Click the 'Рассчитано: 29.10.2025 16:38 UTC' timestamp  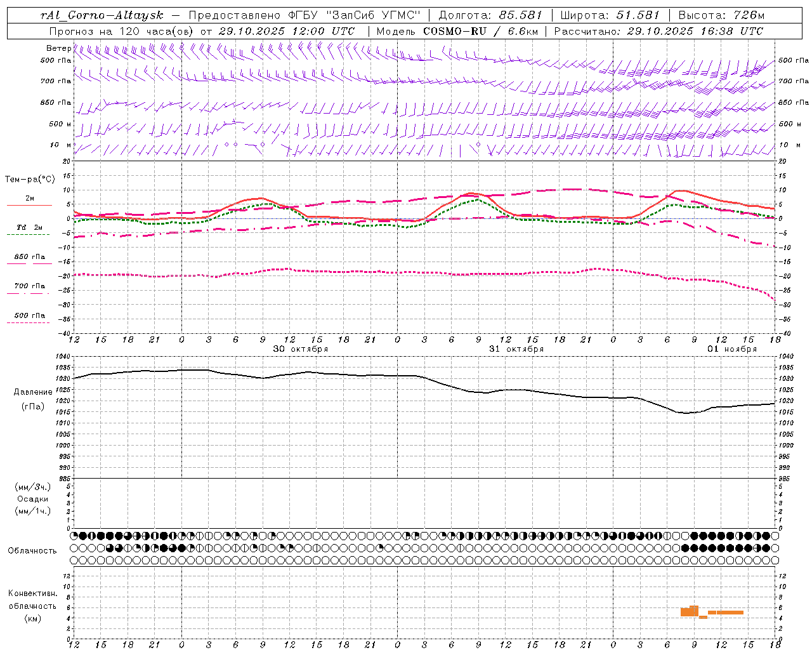click(x=659, y=31)
